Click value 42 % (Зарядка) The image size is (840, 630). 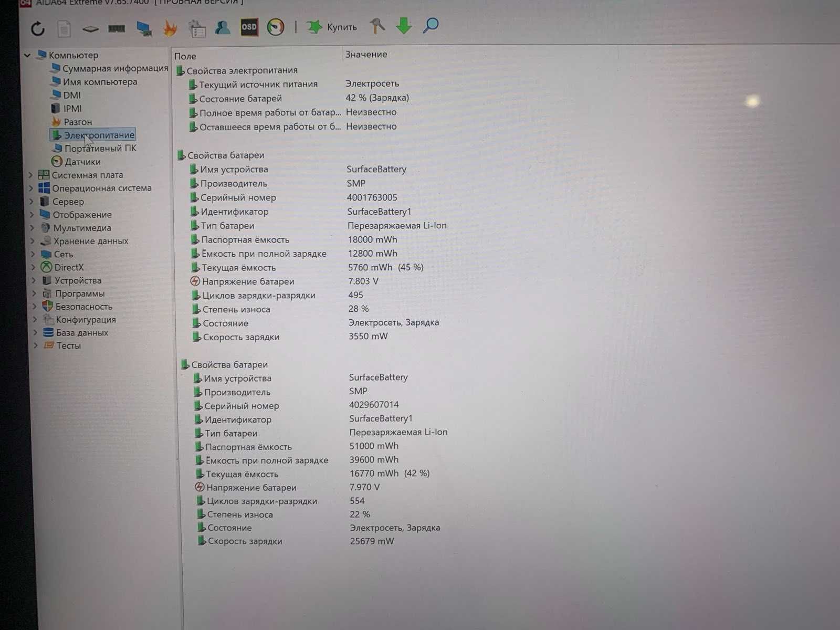377,98
